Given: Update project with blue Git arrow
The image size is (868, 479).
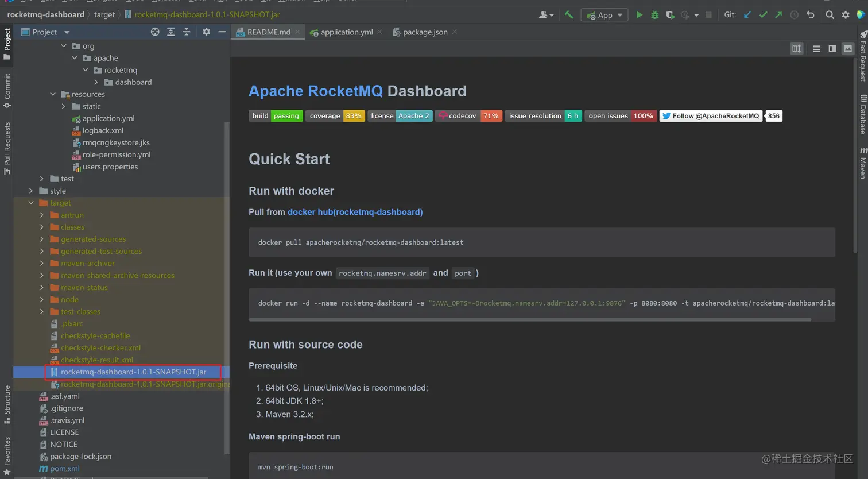Looking at the screenshot, I should (747, 15).
